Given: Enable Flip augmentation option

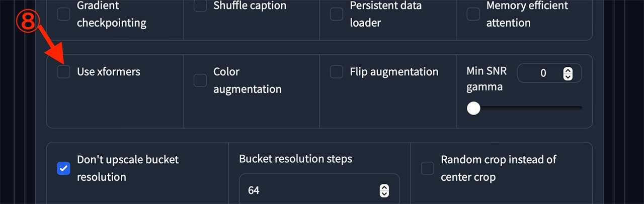Looking at the screenshot, I should [x=337, y=72].
